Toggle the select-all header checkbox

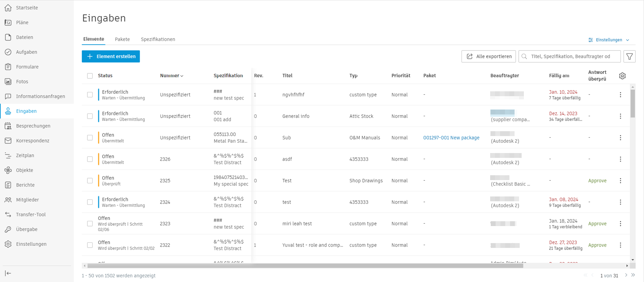coord(90,76)
